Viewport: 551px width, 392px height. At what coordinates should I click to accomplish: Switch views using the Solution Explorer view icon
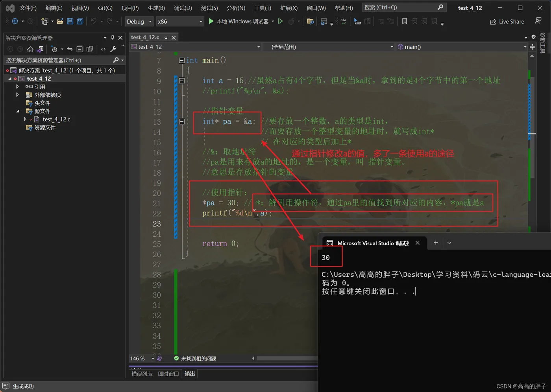click(x=40, y=49)
